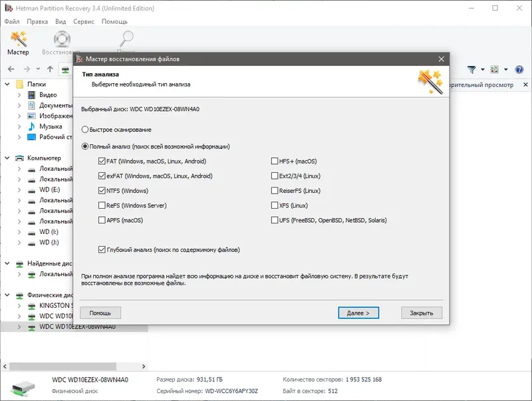Screen dimensions: 532x401
Task: Launch the Мастер wizard toolbar icon
Action: (x=19, y=43)
